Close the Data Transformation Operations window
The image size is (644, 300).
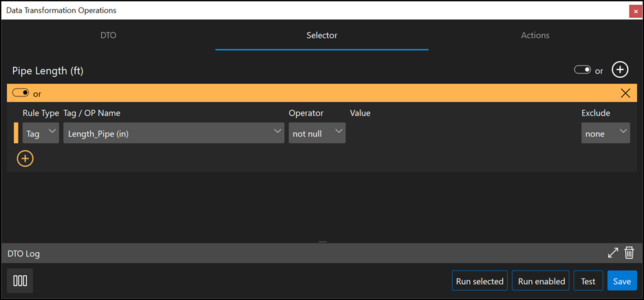635,11
